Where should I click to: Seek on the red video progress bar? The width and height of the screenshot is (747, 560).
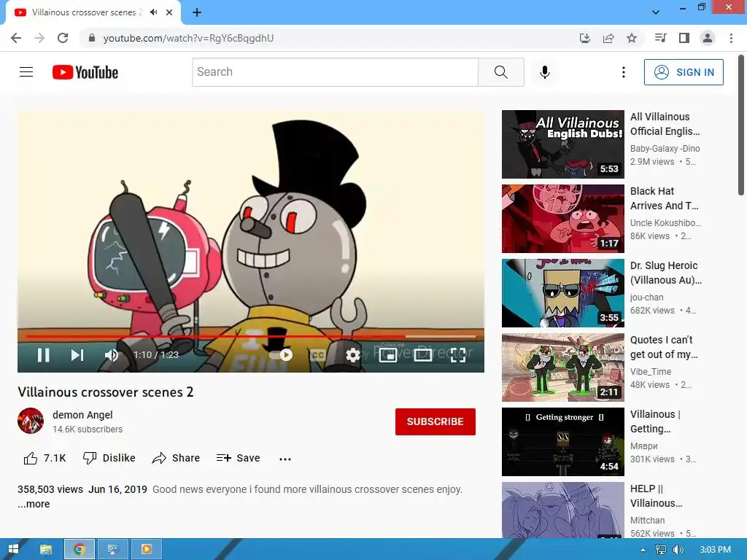[x=251, y=336]
